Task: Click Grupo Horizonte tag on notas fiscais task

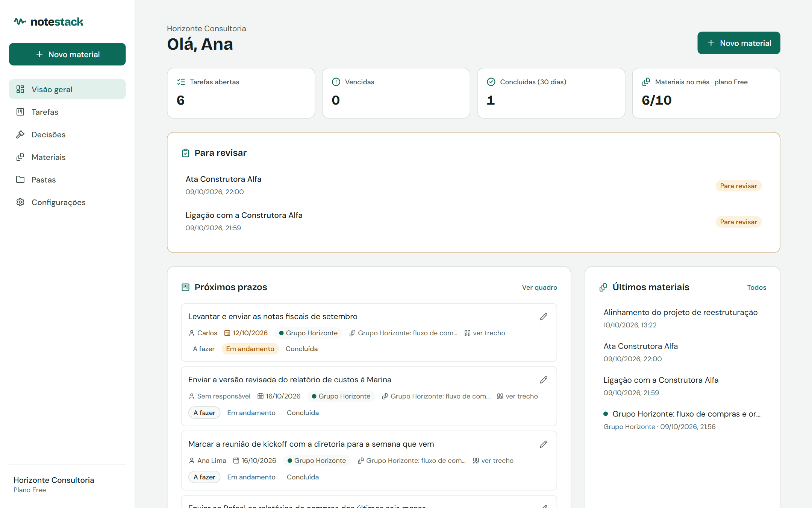Action: point(308,333)
